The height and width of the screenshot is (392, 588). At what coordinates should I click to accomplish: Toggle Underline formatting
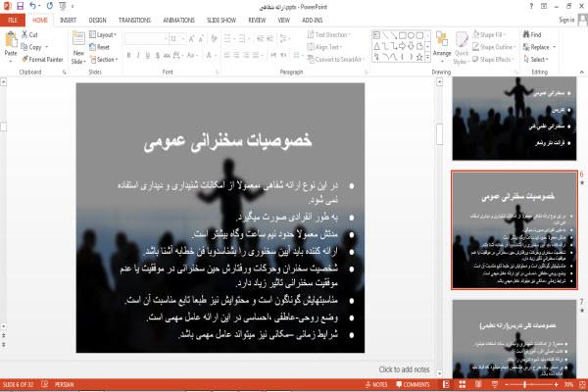(148, 56)
